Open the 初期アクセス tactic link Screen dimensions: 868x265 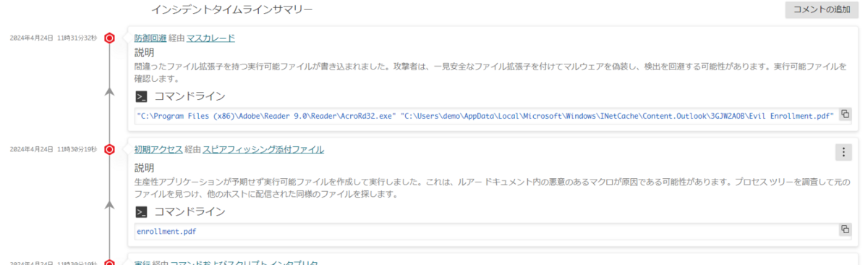(158, 150)
